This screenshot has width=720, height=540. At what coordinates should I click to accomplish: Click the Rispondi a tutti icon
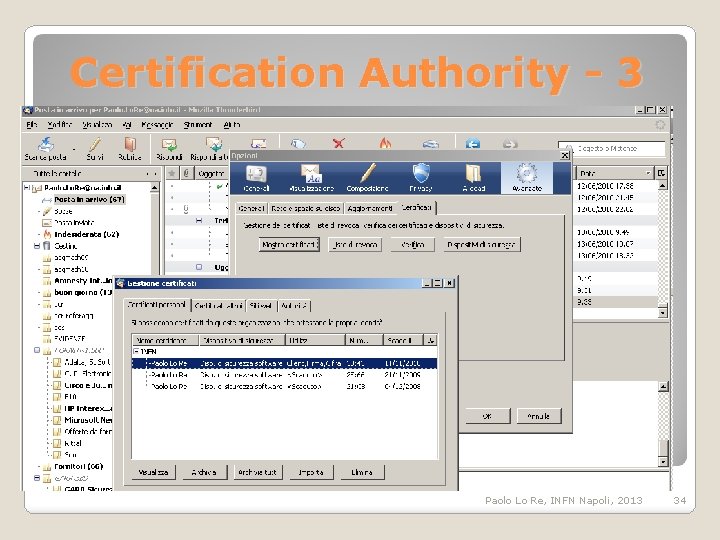(x=214, y=144)
